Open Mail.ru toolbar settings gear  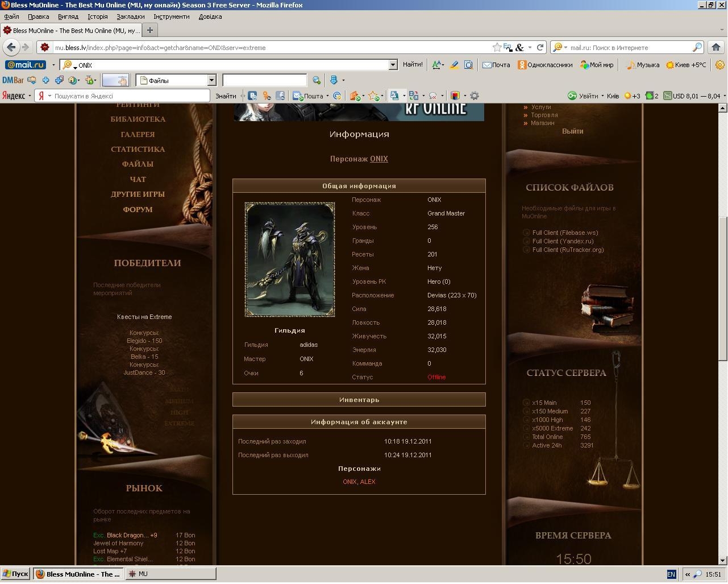click(719, 65)
